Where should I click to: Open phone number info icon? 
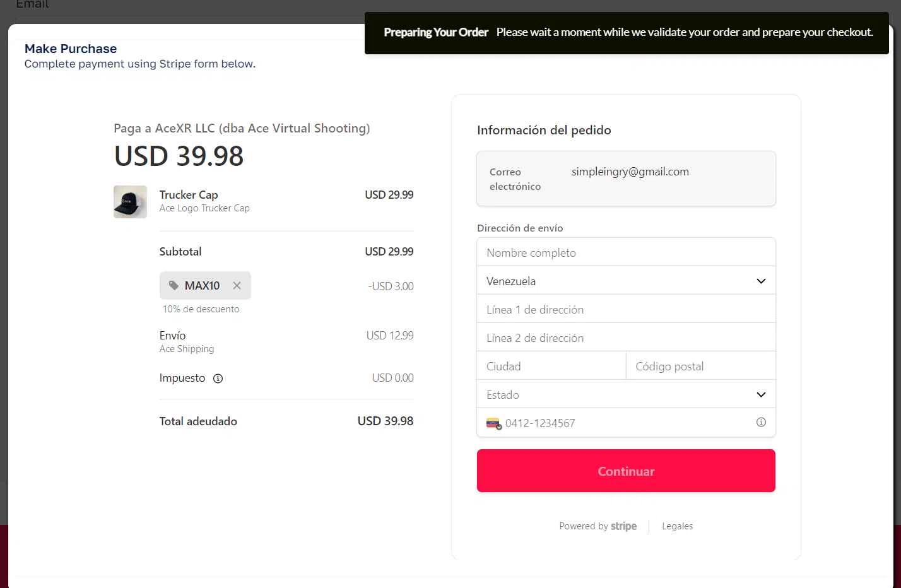point(761,423)
